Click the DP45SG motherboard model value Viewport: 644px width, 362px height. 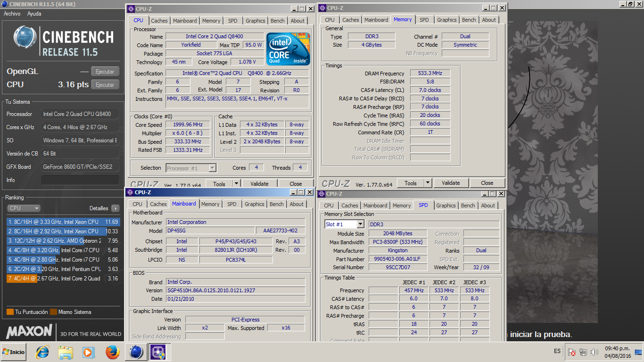click(x=210, y=230)
